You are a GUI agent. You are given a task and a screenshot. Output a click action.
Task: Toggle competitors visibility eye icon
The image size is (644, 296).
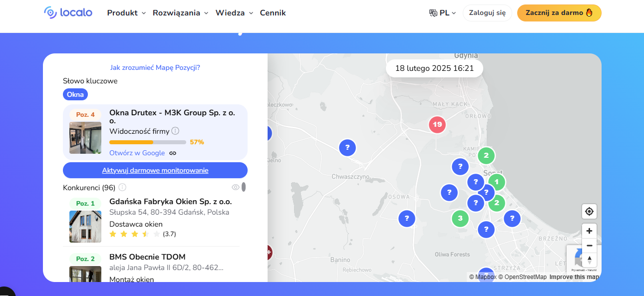click(x=236, y=187)
